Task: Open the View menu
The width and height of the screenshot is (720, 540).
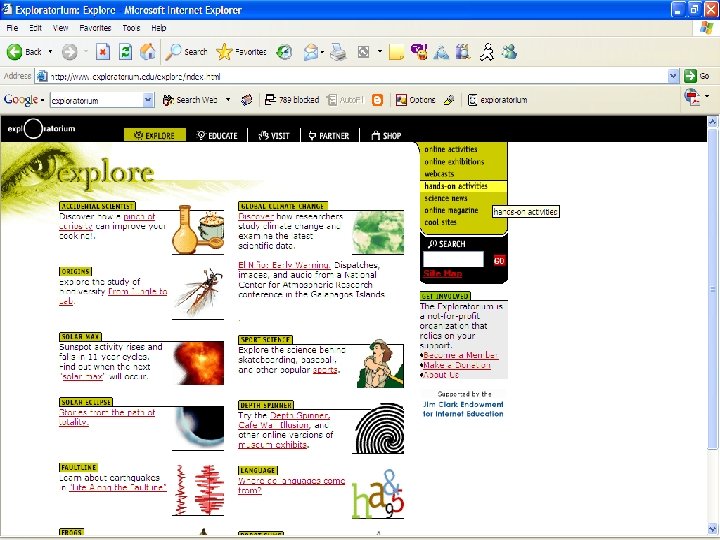Action: [x=60, y=28]
